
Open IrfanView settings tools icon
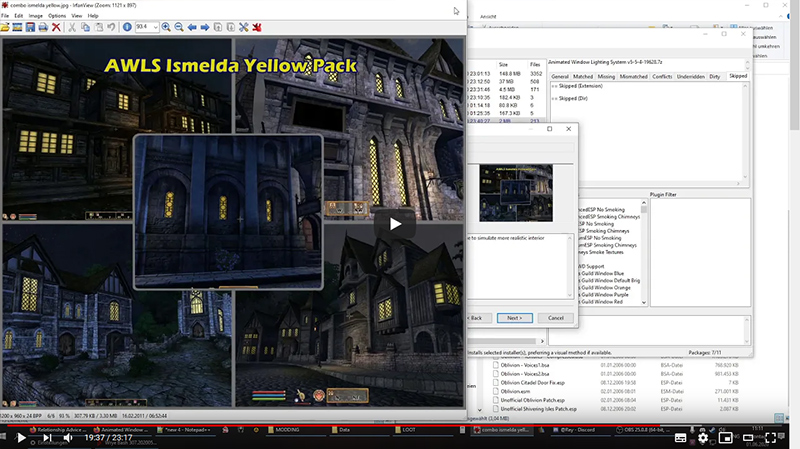click(x=244, y=27)
